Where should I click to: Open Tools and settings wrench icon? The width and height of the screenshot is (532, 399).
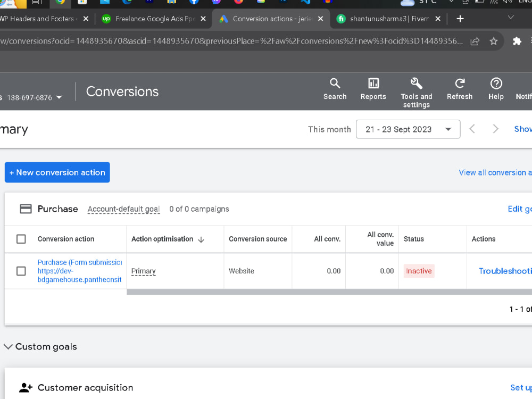(x=417, y=84)
